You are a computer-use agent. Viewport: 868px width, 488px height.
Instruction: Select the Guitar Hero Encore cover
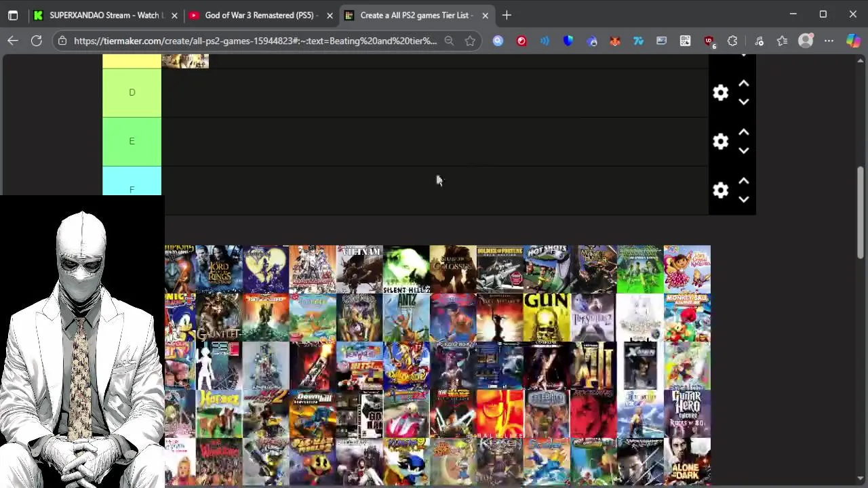(x=687, y=413)
